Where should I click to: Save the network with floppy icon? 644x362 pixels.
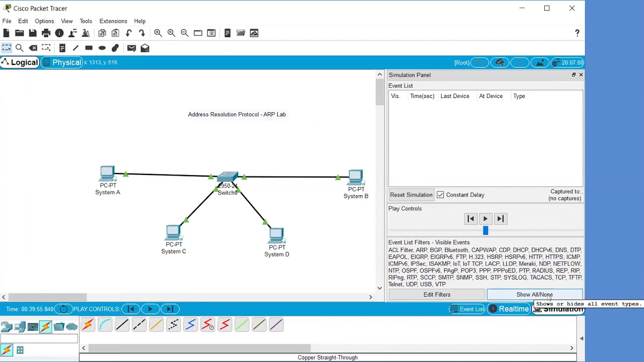pos(33,33)
